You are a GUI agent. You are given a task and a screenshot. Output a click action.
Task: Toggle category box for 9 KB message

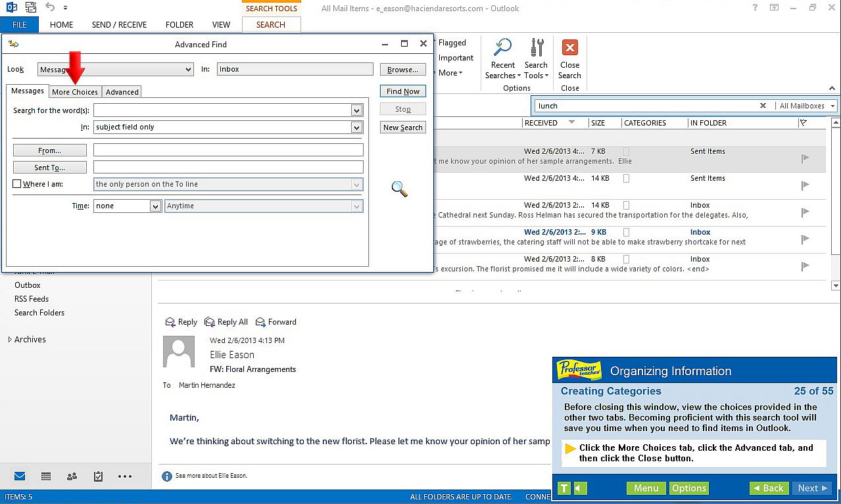coord(626,232)
